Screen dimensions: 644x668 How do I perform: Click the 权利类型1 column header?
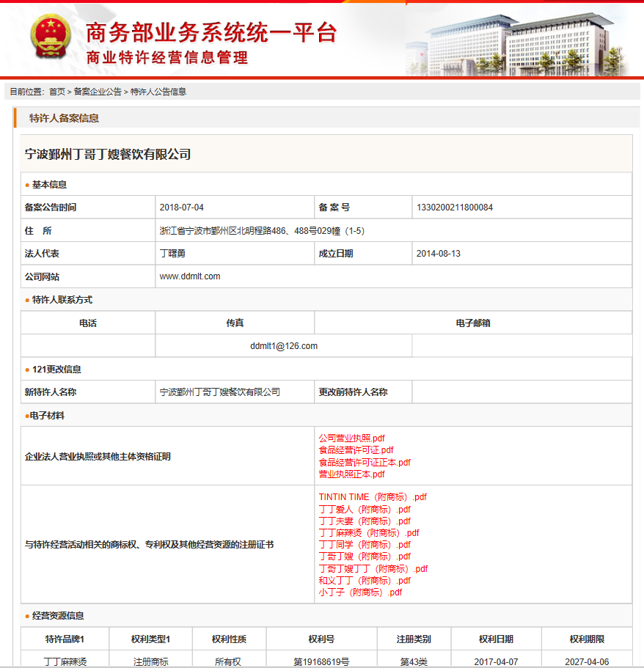tap(150, 639)
